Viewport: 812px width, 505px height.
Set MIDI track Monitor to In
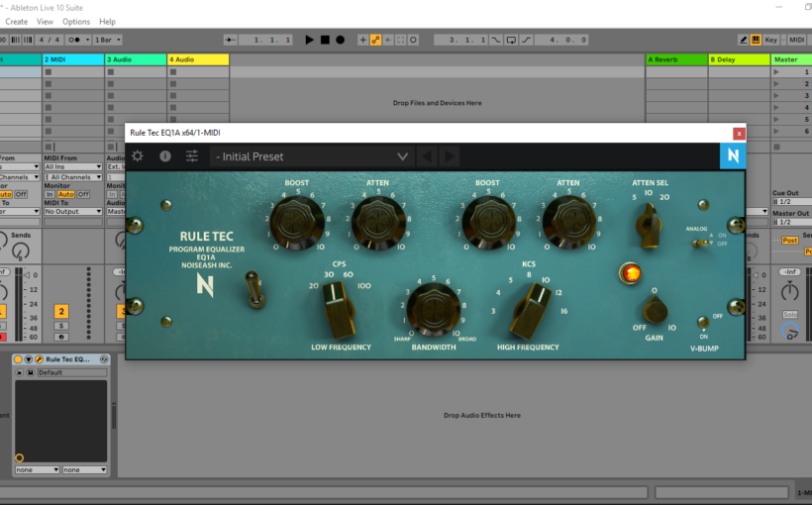coord(50,194)
